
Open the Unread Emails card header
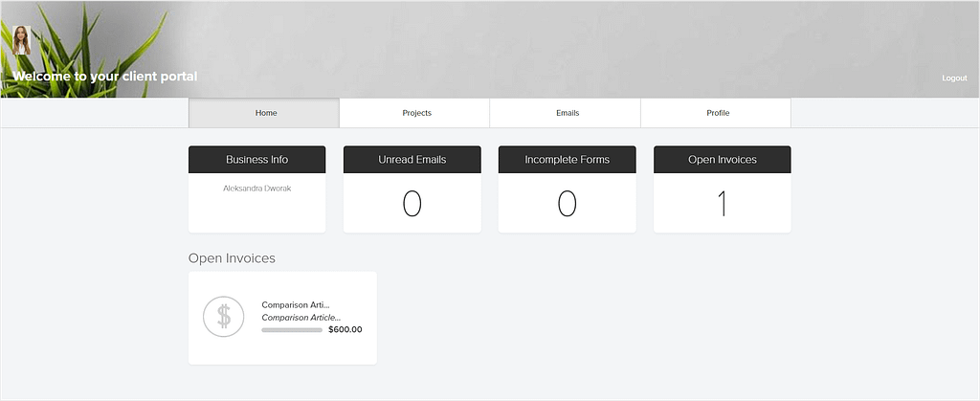point(412,159)
